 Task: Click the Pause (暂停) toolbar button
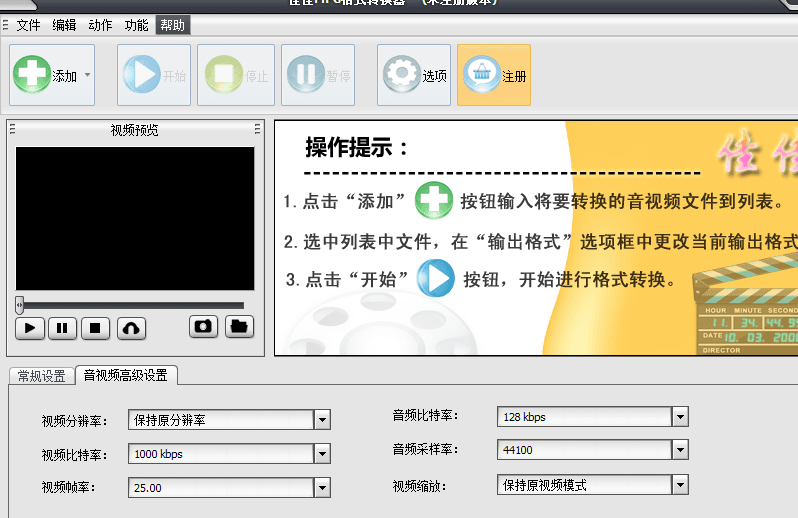coord(318,75)
